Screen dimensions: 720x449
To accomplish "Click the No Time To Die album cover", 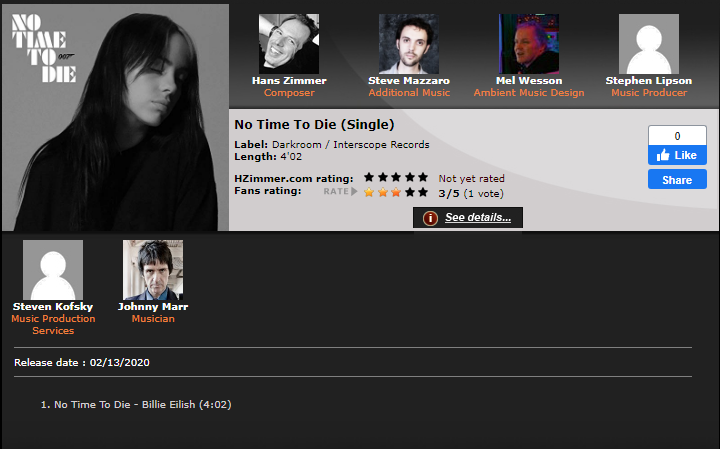I will pyautogui.click(x=115, y=118).
